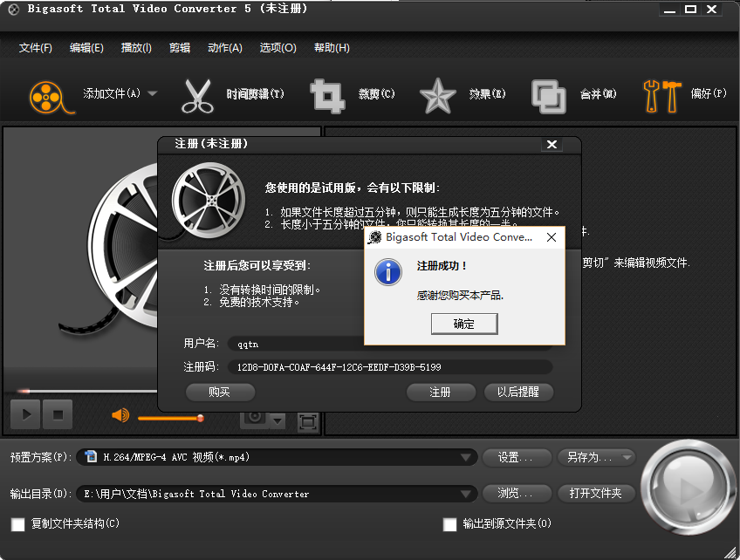Click the Merge overlapping squares icon

[x=548, y=95]
